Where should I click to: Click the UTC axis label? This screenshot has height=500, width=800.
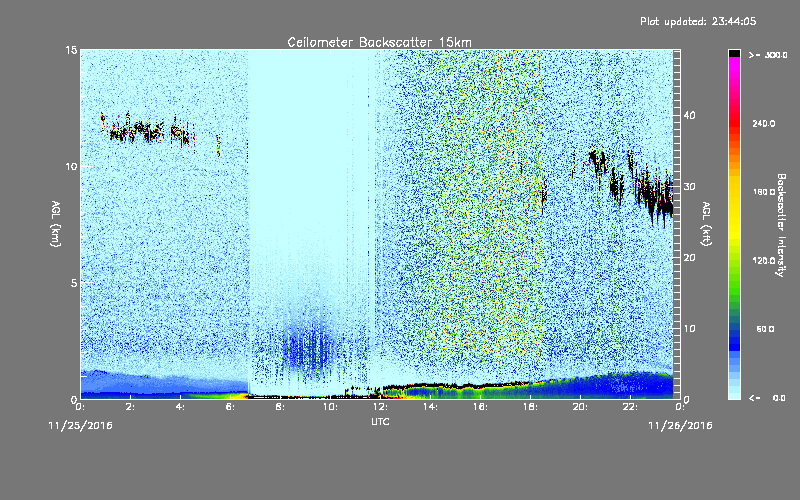click(x=380, y=421)
